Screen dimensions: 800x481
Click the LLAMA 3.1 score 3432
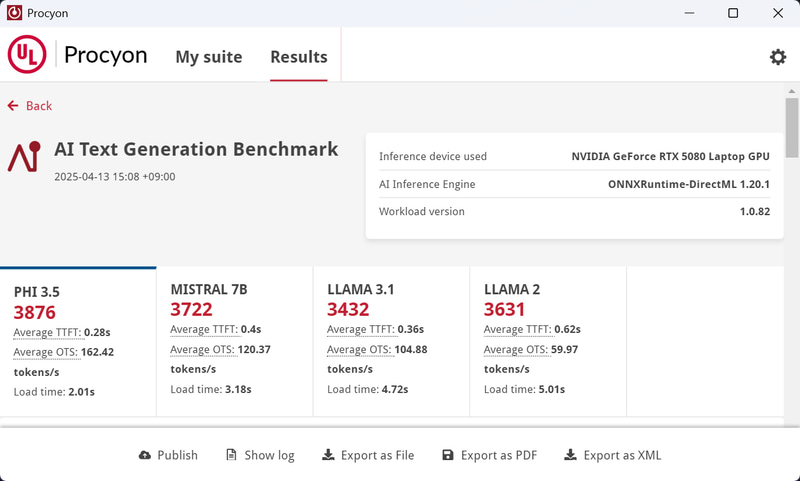click(x=348, y=309)
